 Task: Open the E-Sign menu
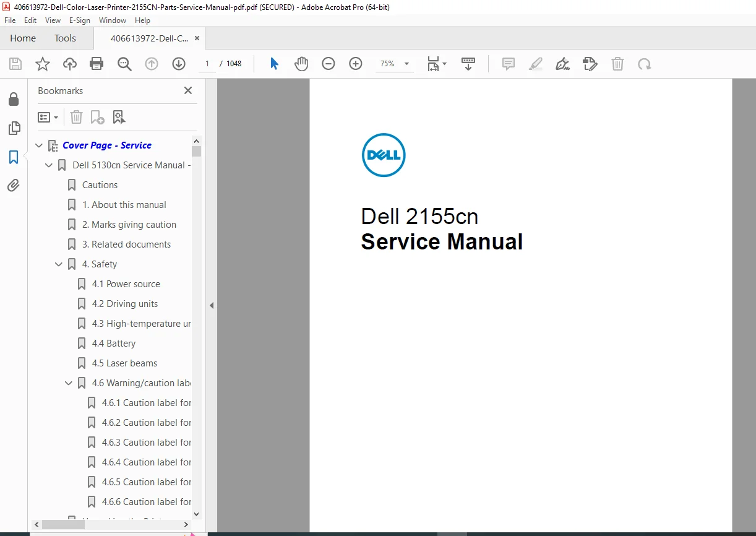coord(80,20)
